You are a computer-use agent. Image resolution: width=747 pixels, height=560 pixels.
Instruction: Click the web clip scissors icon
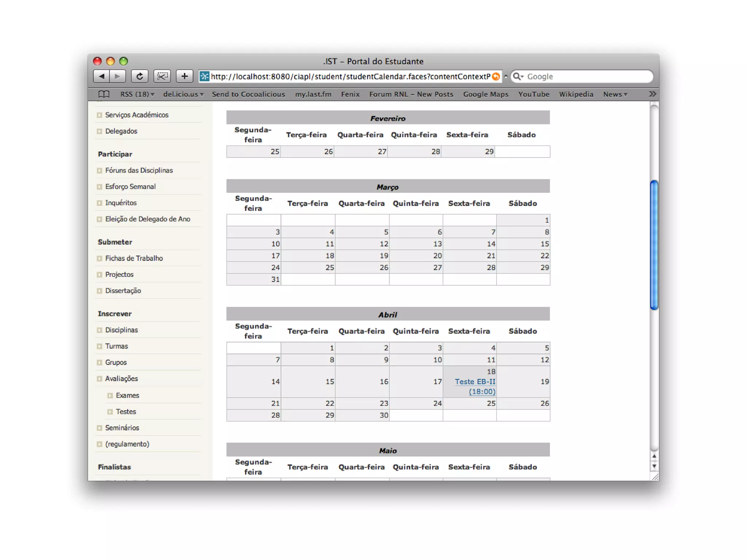tap(162, 76)
